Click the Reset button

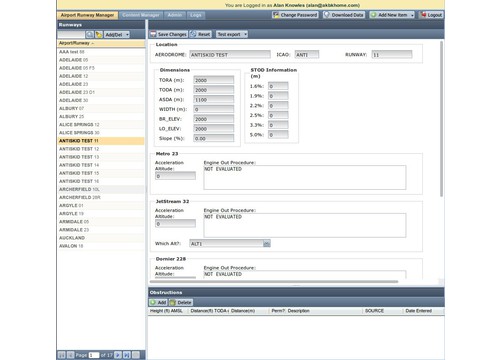[201, 34]
